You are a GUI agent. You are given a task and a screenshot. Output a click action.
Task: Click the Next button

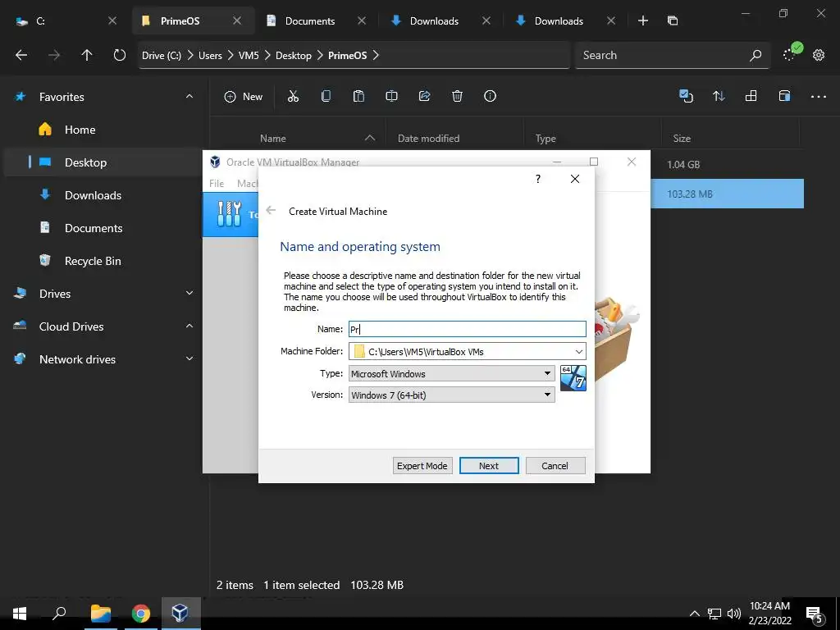(489, 466)
